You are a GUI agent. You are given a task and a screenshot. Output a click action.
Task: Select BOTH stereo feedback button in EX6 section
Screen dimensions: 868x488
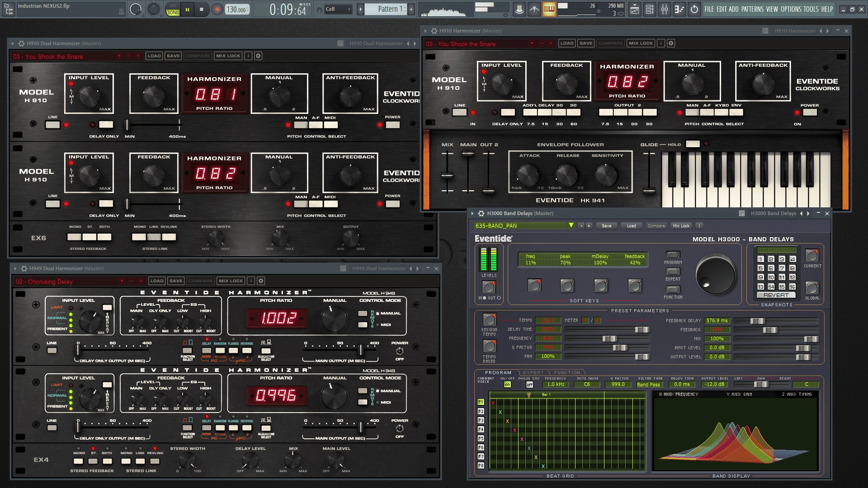click(x=104, y=237)
